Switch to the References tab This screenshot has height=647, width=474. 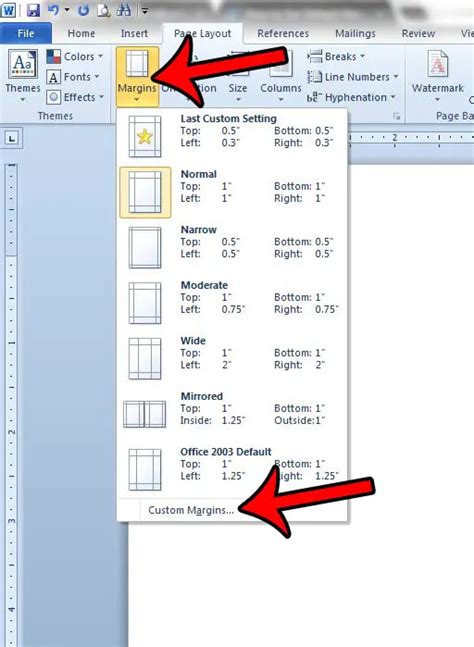[283, 33]
